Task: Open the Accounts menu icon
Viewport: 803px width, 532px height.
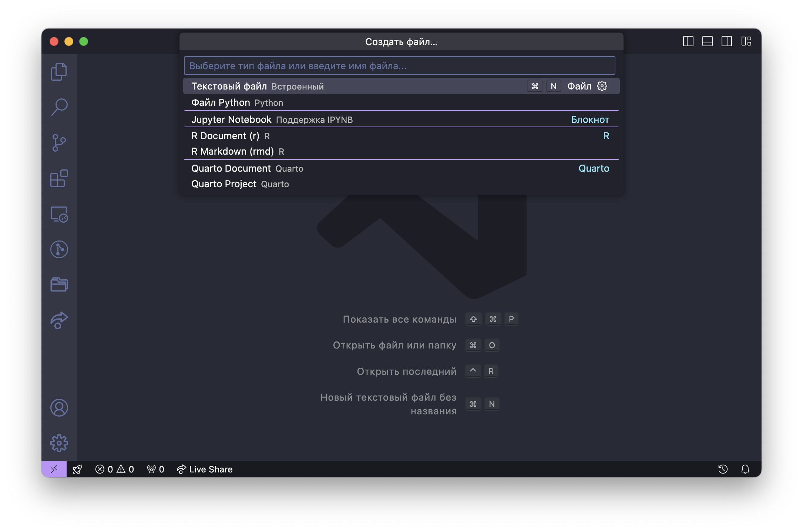Action: point(59,408)
